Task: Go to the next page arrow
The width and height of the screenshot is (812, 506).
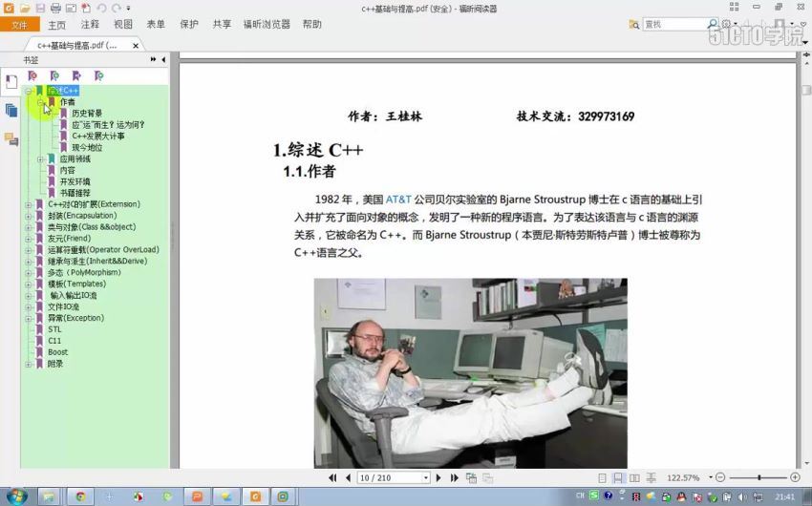Action: [438, 478]
